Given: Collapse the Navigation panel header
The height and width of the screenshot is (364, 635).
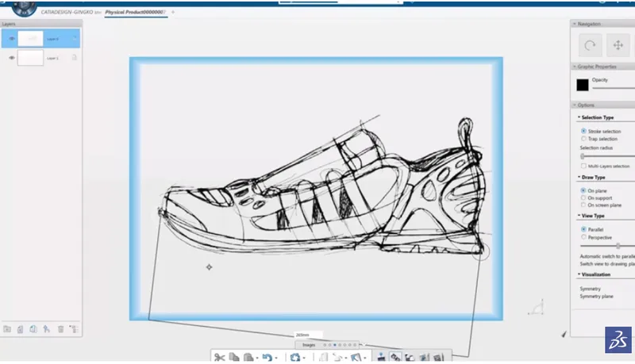Looking at the screenshot, I should pos(574,24).
